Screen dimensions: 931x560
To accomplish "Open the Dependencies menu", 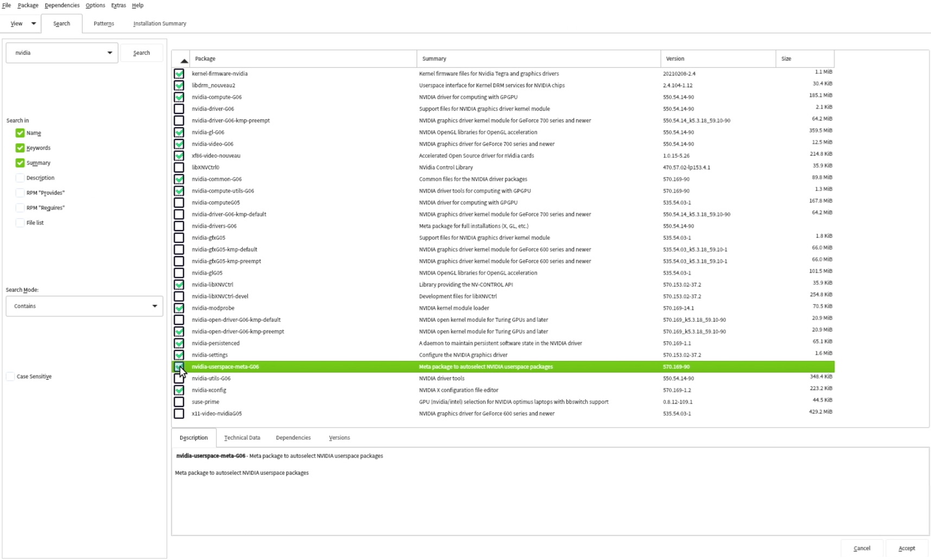I will coord(62,5).
